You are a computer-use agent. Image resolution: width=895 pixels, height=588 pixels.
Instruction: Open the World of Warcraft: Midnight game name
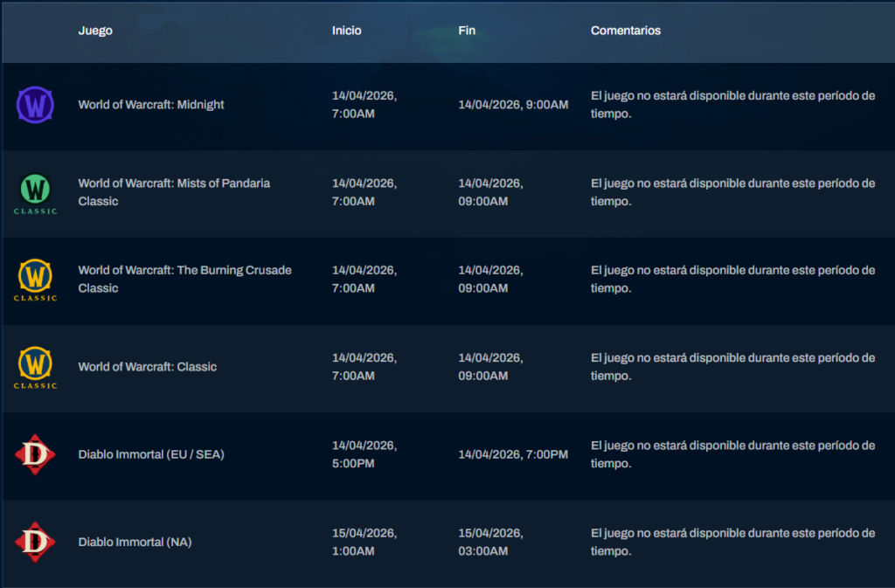(151, 105)
